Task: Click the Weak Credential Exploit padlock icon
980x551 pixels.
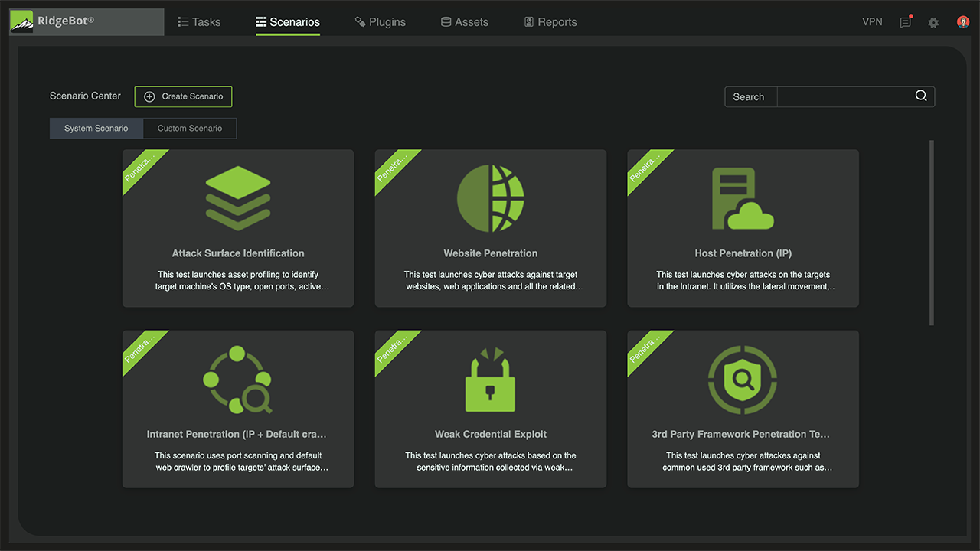Action: click(491, 380)
